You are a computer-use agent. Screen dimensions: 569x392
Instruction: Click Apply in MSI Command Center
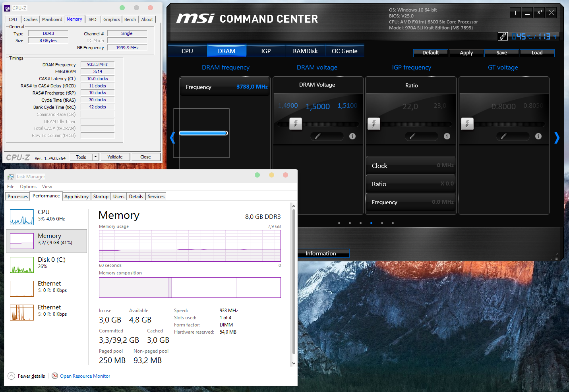466,53
